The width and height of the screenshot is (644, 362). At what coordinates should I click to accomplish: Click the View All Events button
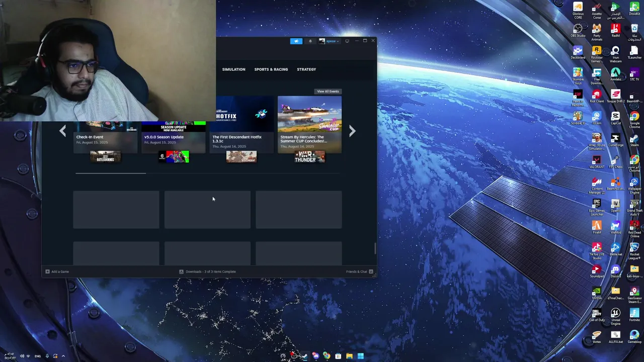328,92
